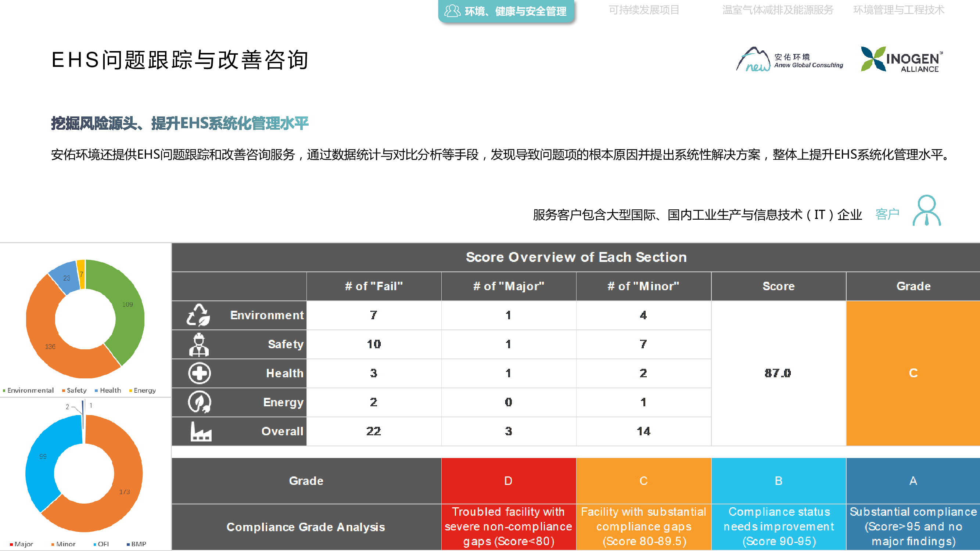Click the customer person icon
980x551 pixels.
pyautogui.click(x=927, y=210)
